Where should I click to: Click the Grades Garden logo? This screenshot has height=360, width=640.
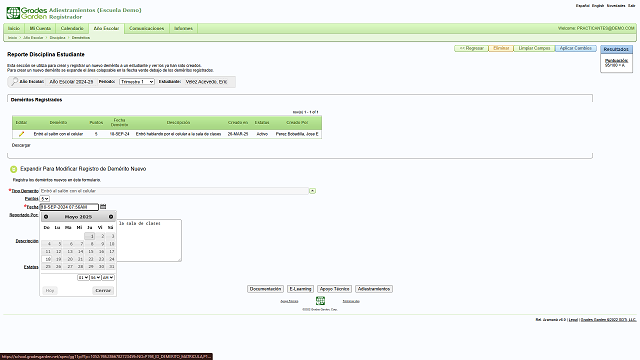click(27, 13)
